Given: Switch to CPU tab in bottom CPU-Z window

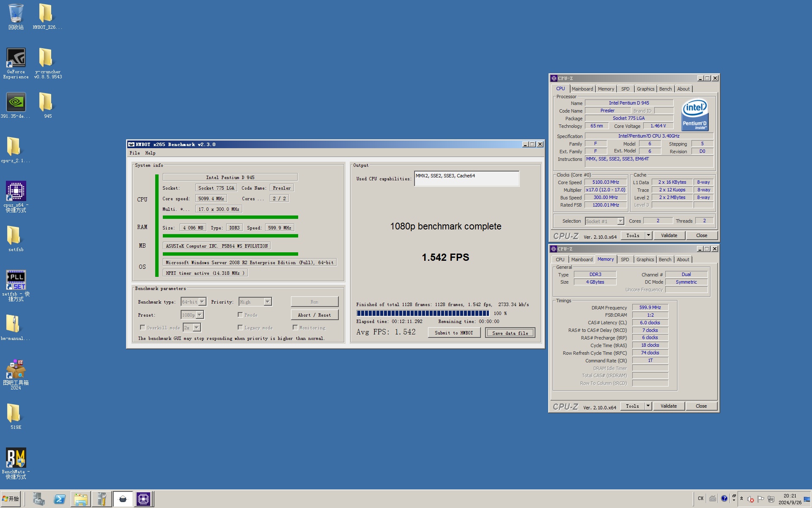Looking at the screenshot, I should click(560, 260).
